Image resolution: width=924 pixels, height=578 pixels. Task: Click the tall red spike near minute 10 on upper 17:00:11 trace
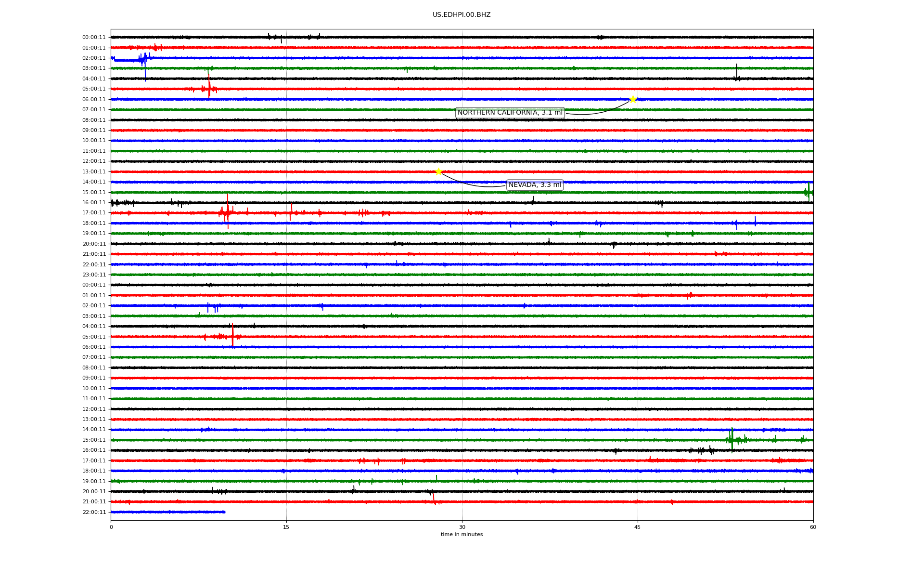(x=228, y=207)
